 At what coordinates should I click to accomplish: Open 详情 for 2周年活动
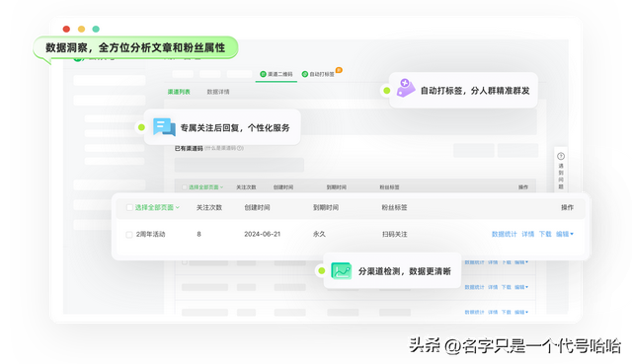tap(527, 234)
